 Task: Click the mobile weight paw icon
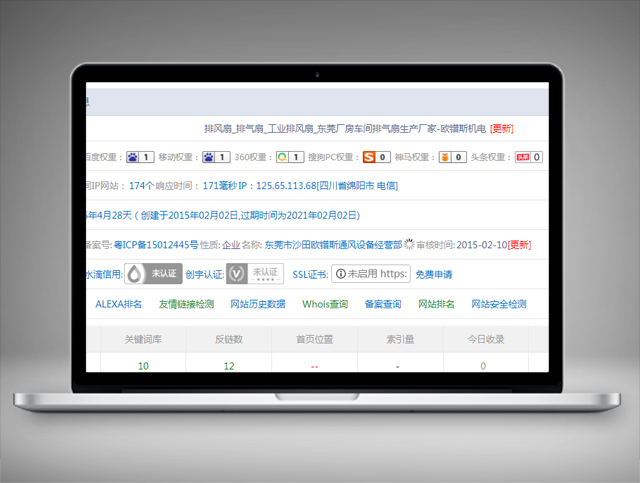209,157
